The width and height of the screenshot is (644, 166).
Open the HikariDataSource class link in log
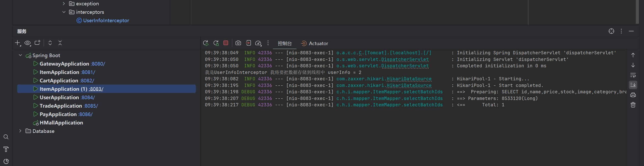(409, 79)
